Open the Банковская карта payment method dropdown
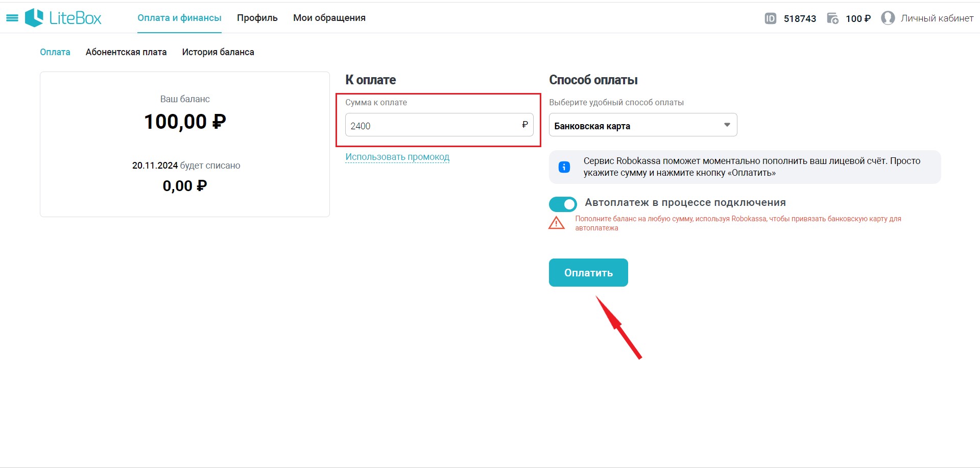Screen dimensions: 980x468 click(643, 125)
